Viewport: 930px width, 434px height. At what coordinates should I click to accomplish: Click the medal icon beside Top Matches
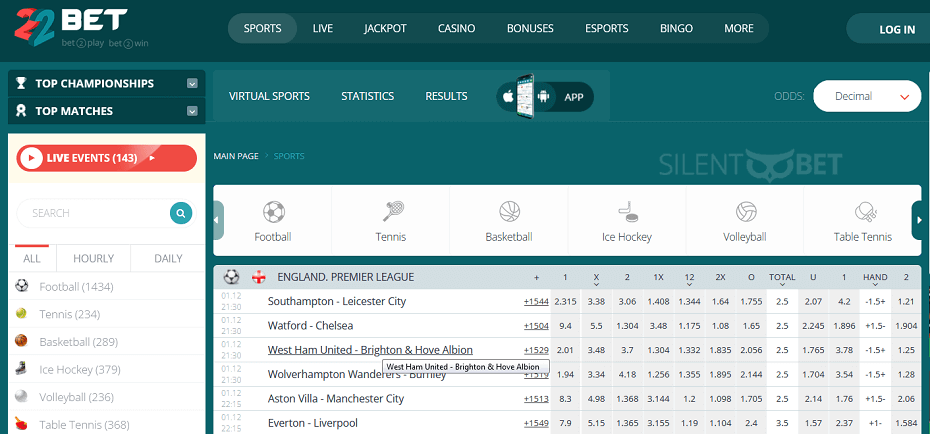coord(21,111)
